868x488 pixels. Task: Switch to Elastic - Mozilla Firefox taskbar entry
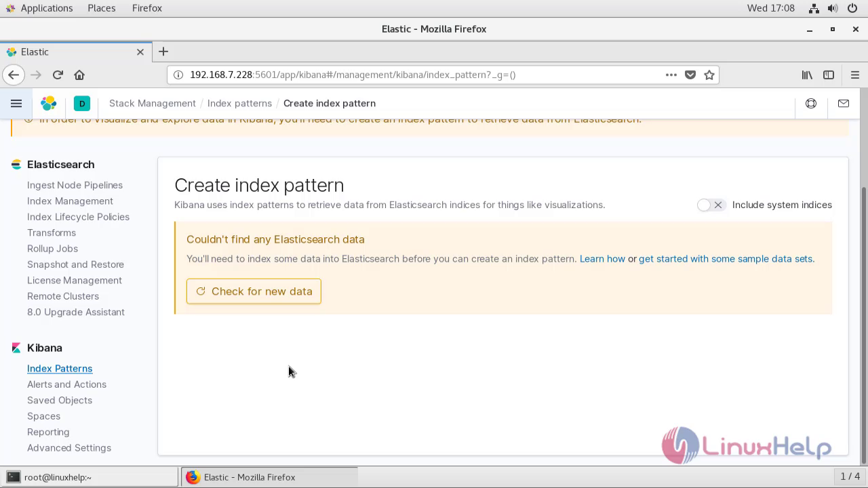(x=269, y=477)
